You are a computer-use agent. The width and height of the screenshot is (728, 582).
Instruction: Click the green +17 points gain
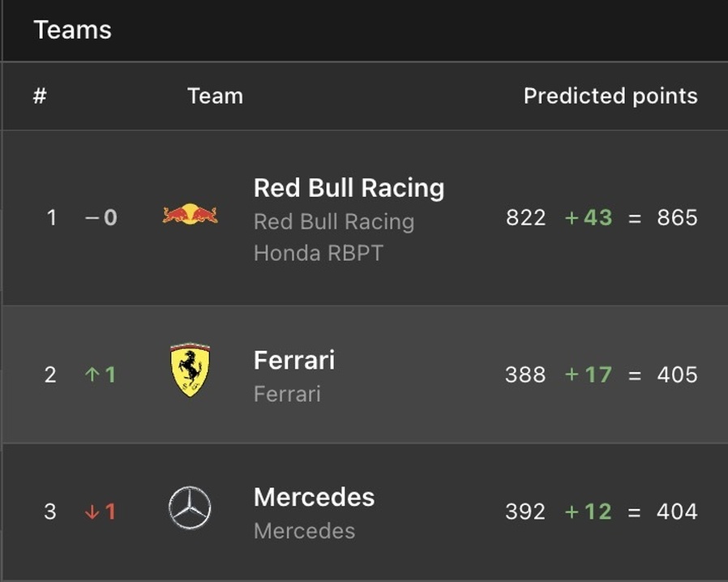click(589, 374)
